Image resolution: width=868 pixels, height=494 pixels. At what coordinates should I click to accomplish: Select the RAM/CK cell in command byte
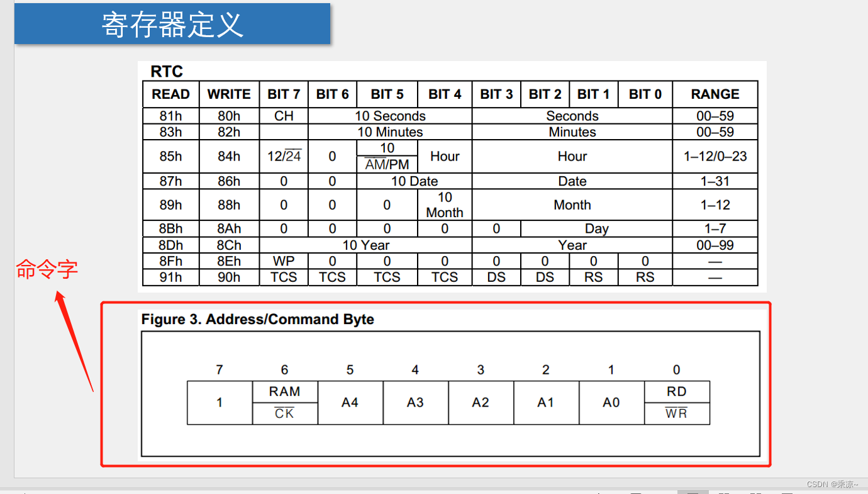click(x=285, y=403)
